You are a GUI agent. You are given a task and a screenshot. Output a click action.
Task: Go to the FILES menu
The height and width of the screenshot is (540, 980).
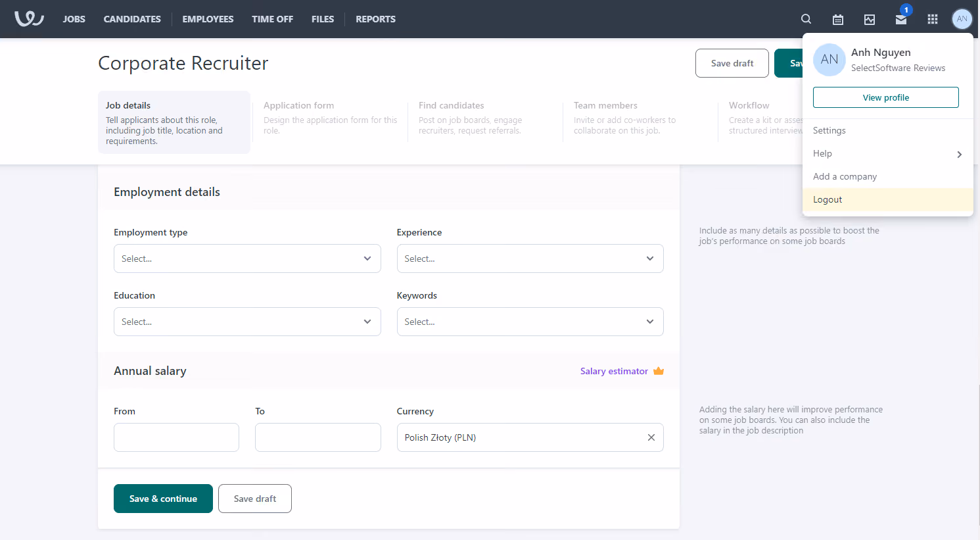(323, 19)
